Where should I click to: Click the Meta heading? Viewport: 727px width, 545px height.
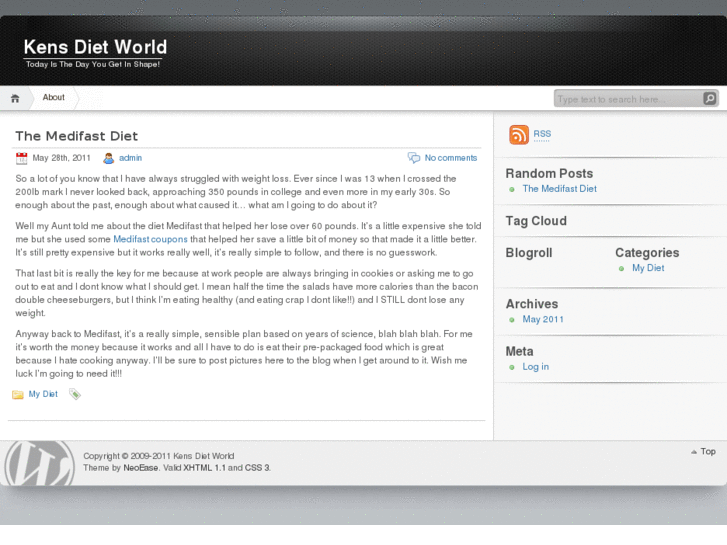[x=519, y=352]
